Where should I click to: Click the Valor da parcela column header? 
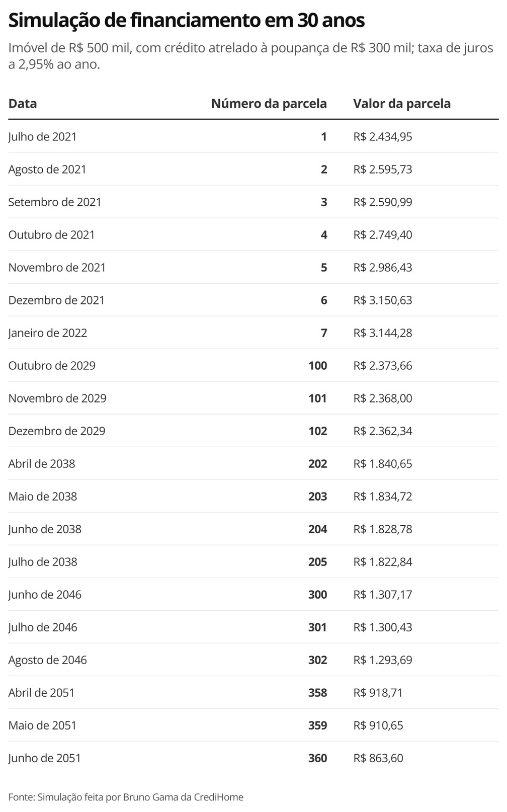(x=402, y=104)
